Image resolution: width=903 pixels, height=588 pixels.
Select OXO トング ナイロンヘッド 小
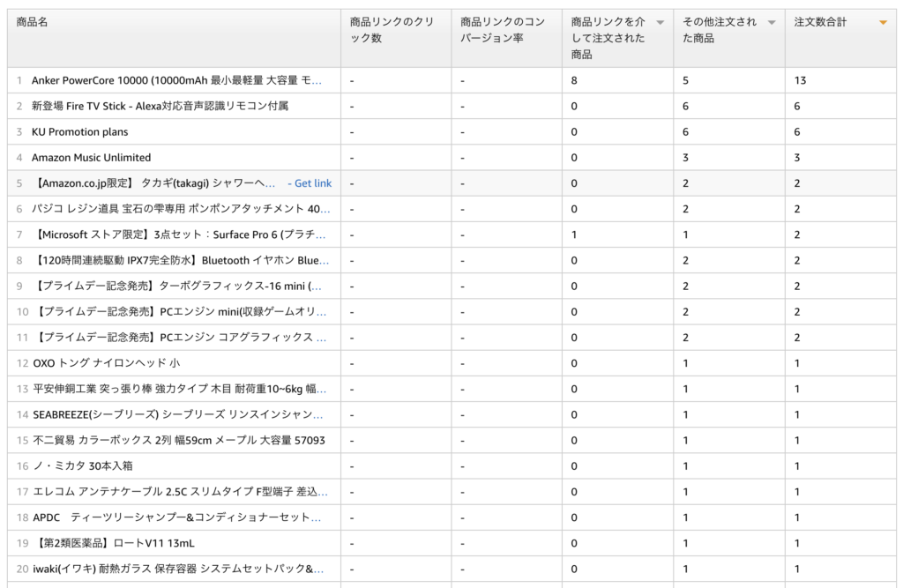point(107,363)
